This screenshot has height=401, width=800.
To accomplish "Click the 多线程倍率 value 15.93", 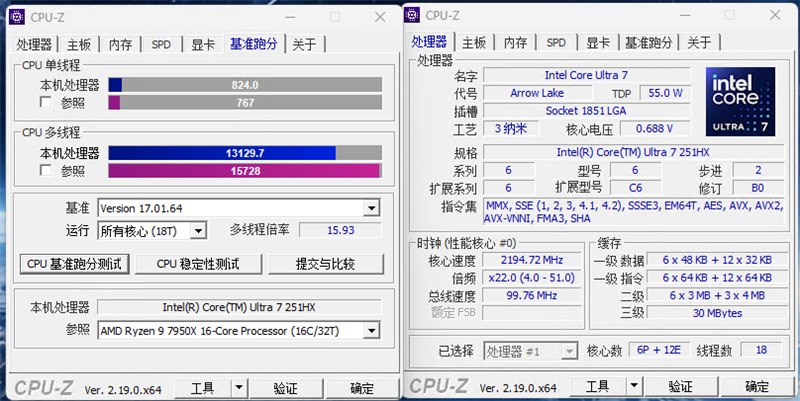I will (340, 230).
